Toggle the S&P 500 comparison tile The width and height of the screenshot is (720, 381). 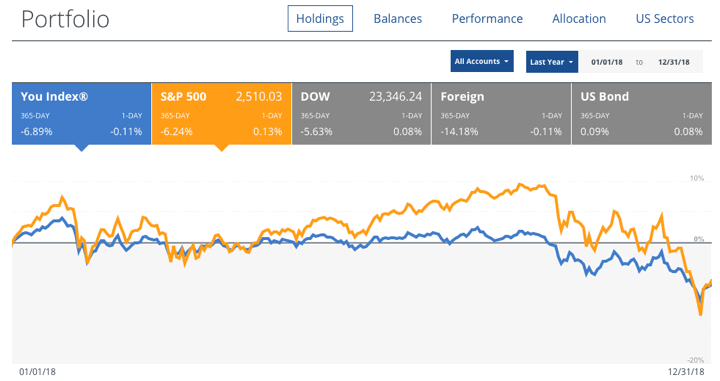point(221,114)
